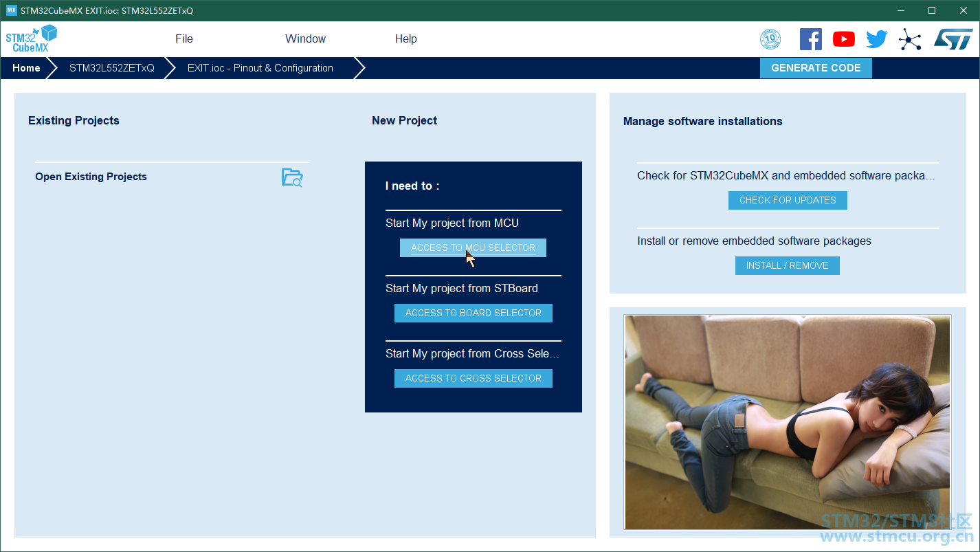Screen dimensions: 980x552
Task: Open the Help menu
Action: tap(406, 38)
